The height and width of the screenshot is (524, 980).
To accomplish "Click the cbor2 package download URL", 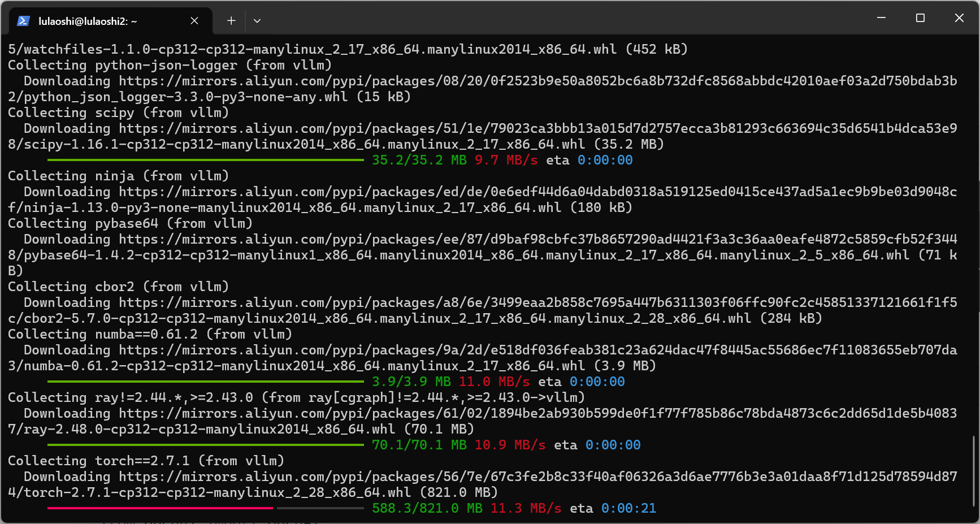I will (x=538, y=303).
